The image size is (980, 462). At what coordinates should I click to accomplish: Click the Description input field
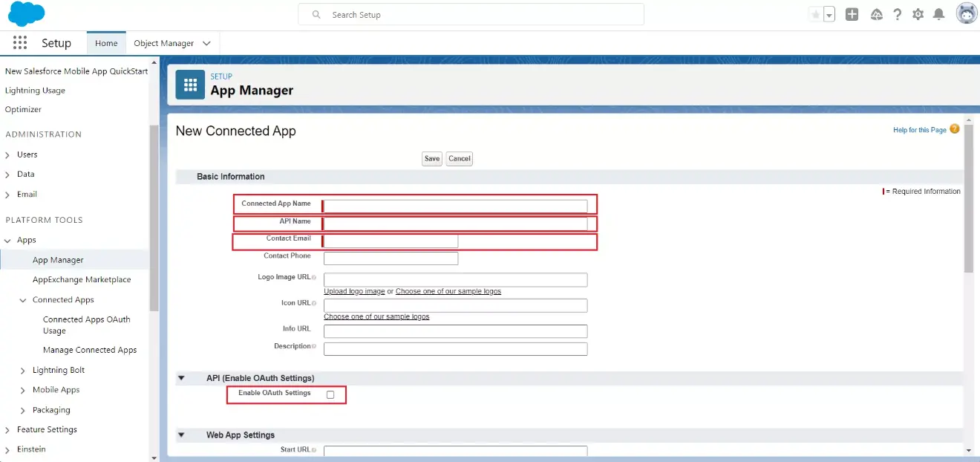(x=456, y=349)
